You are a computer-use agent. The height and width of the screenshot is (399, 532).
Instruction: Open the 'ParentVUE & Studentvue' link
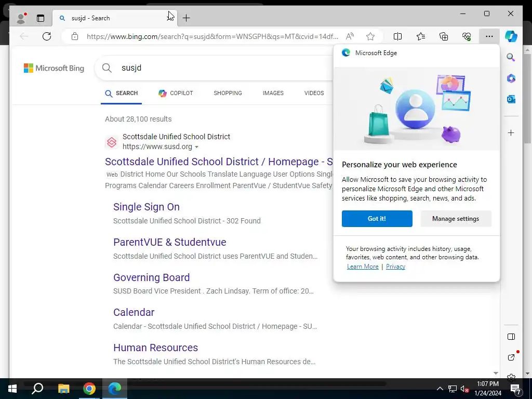pyautogui.click(x=170, y=242)
